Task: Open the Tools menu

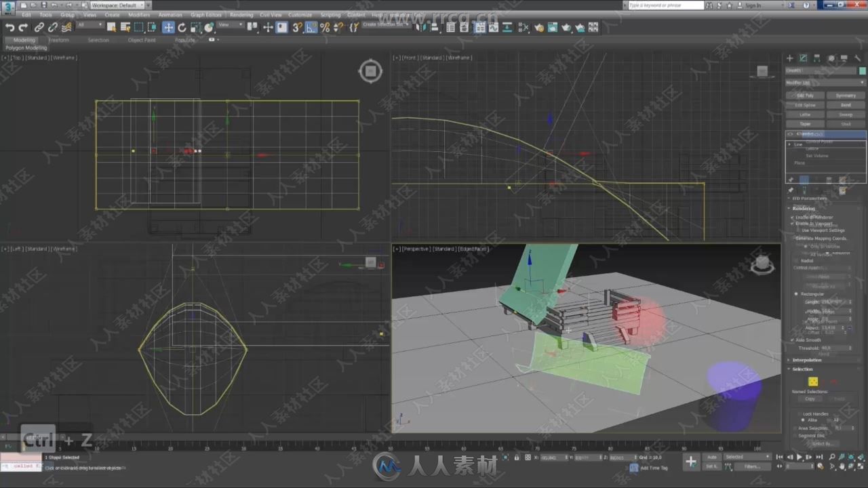Action: point(45,14)
